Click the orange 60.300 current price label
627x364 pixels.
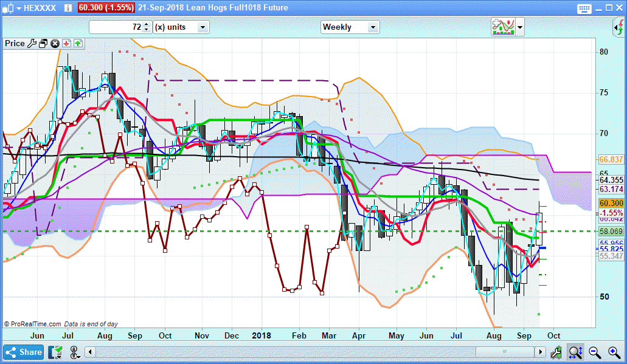611,204
